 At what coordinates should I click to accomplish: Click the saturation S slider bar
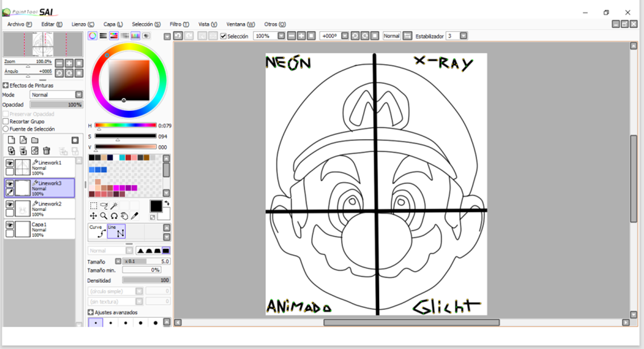[x=125, y=136]
